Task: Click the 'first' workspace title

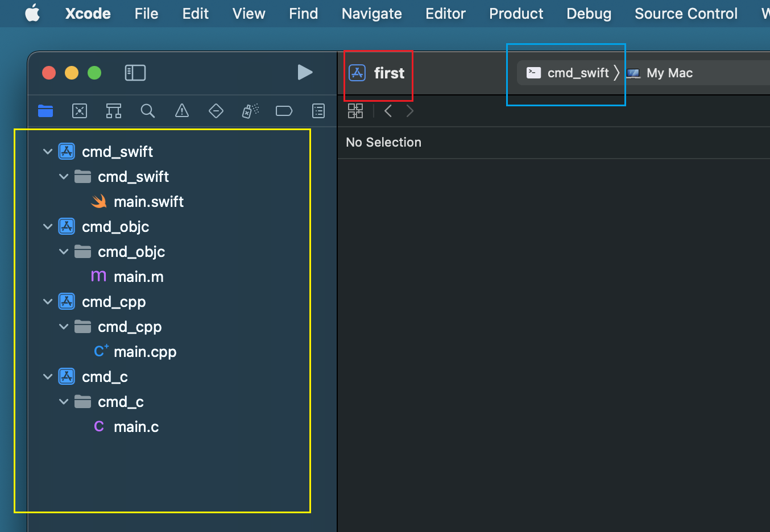Action: pos(389,73)
